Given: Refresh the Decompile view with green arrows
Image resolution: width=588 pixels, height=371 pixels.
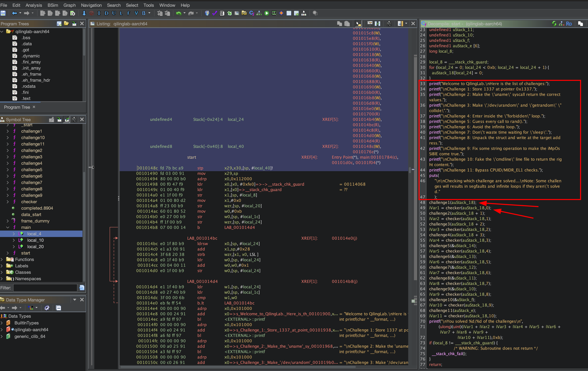Looking at the screenshot, I should (x=554, y=23).
